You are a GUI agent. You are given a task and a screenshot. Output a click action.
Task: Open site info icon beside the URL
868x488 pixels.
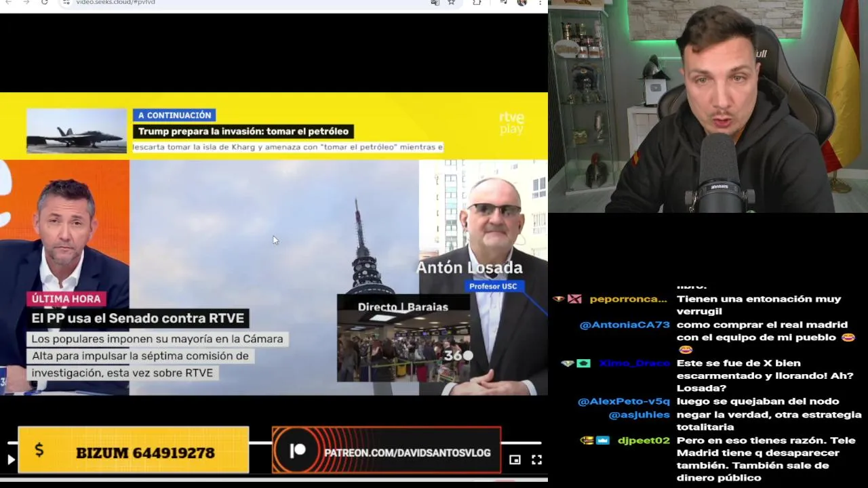tap(66, 3)
